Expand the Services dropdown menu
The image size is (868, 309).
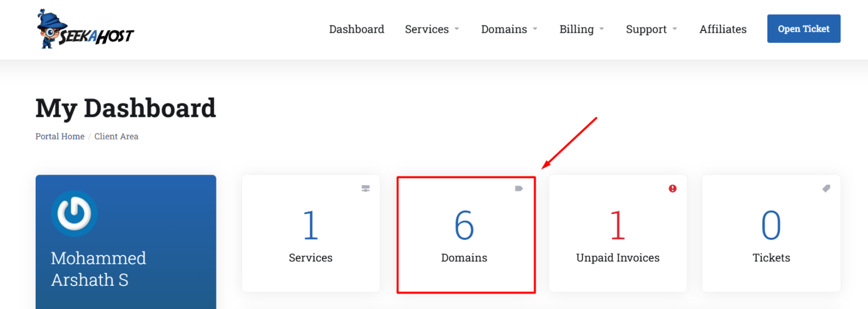pos(432,29)
